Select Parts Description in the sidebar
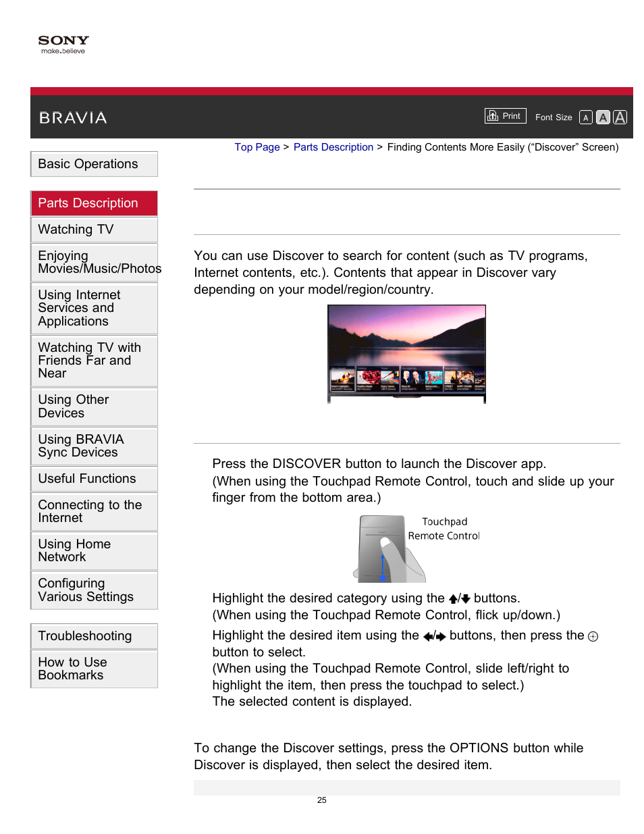The image size is (644, 834). [95, 203]
